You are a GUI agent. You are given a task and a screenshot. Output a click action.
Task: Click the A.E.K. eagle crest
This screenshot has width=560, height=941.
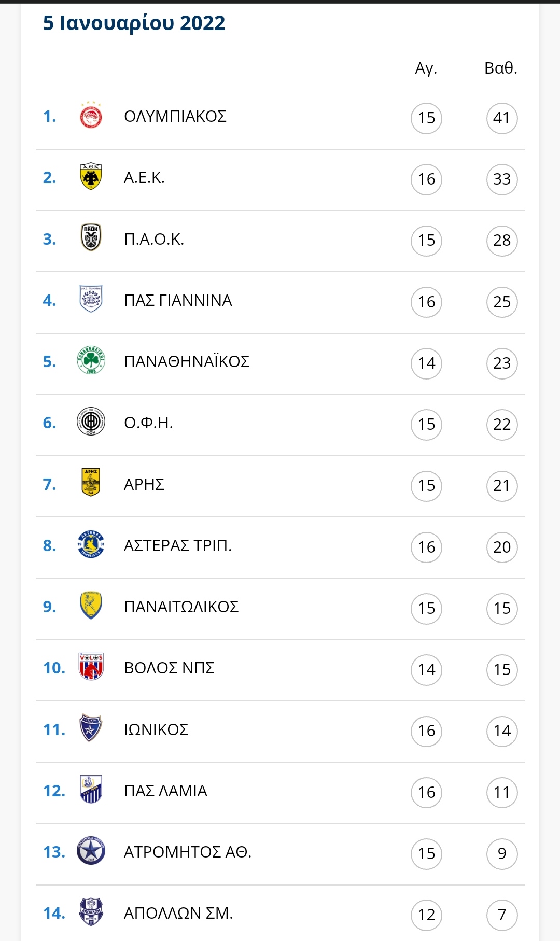click(91, 177)
